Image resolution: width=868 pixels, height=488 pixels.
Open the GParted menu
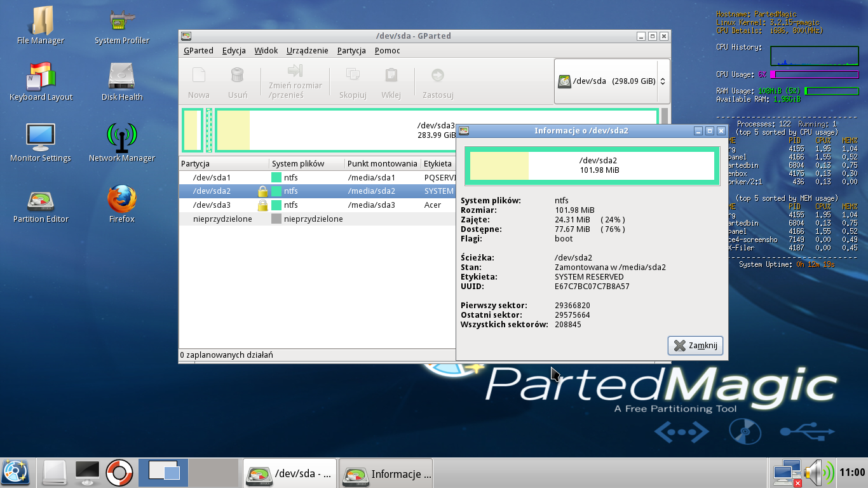pos(198,51)
